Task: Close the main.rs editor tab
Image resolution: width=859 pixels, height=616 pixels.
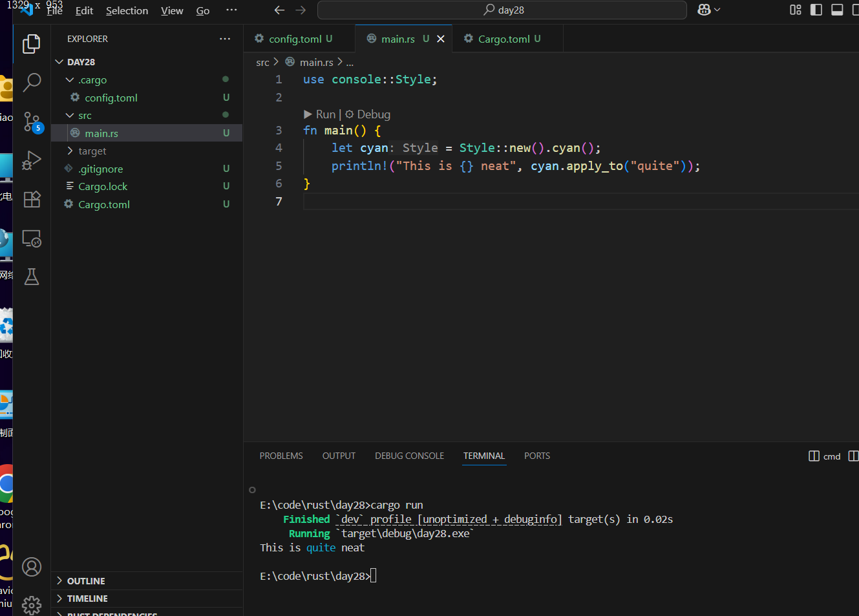Action: 441,39
